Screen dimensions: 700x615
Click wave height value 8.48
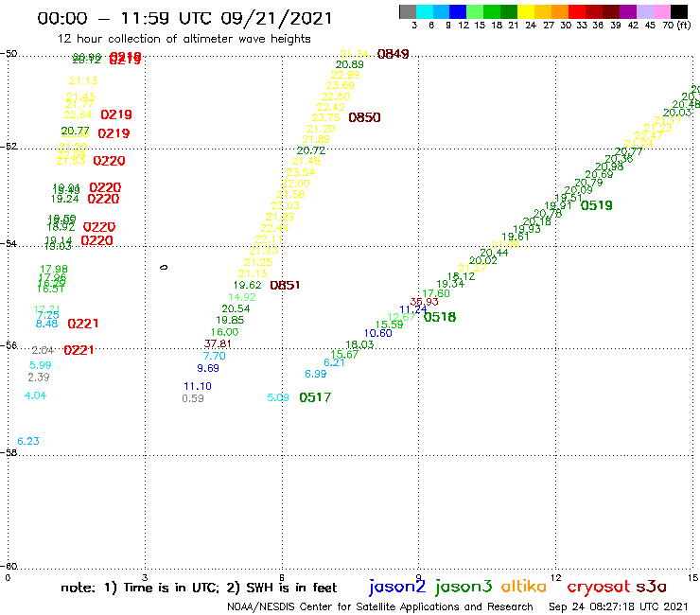tap(47, 324)
